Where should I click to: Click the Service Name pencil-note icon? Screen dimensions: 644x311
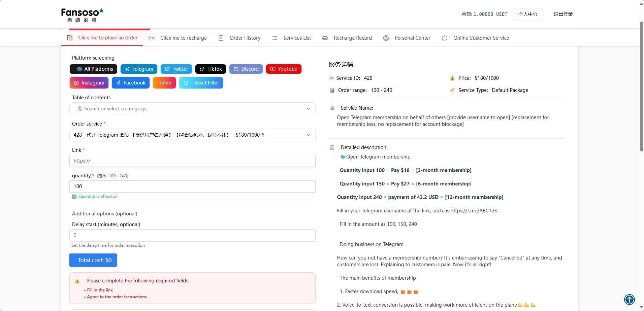332,108
